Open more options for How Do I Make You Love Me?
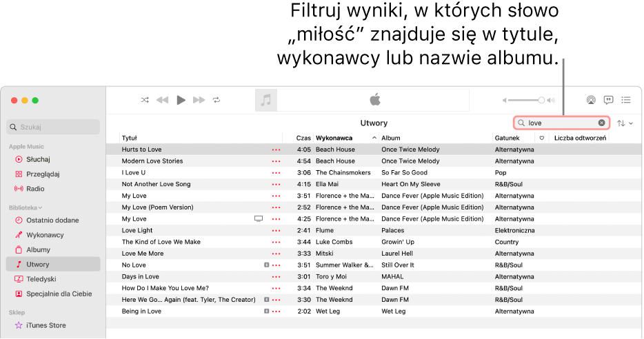 [276, 289]
